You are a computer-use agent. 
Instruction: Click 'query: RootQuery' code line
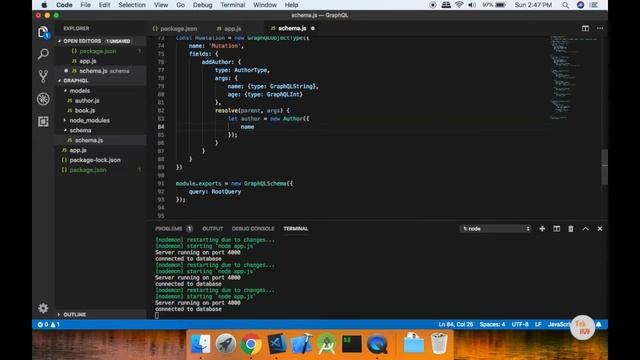pos(215,191)
